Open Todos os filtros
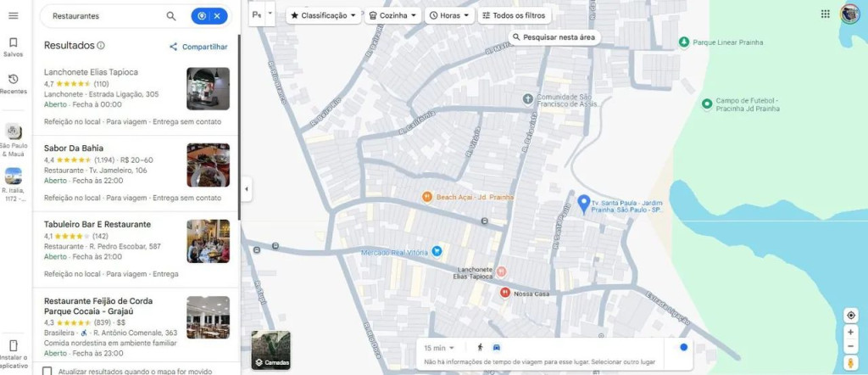This screenshot has height=375, width=868. (514, 15)
